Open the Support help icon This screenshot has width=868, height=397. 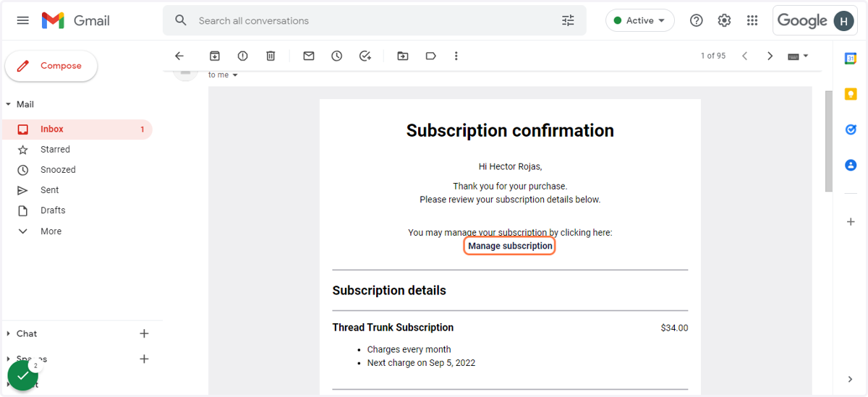(x=696, y=20)
